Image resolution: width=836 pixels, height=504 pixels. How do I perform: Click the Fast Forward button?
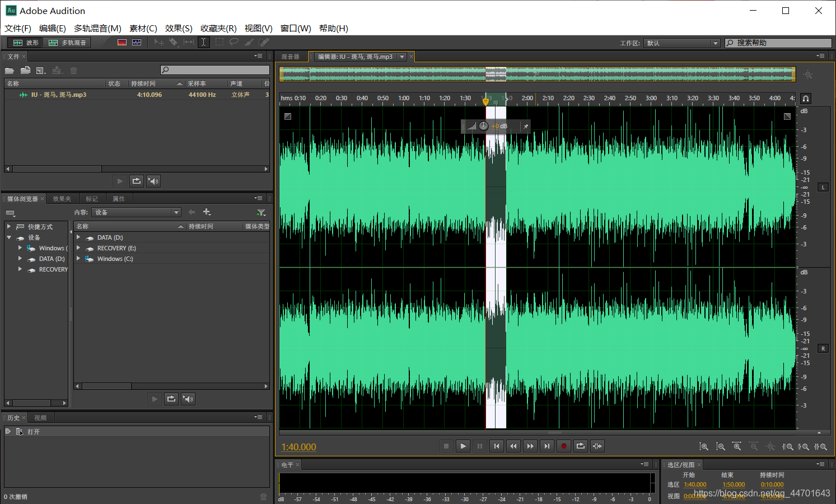point(530,446)
